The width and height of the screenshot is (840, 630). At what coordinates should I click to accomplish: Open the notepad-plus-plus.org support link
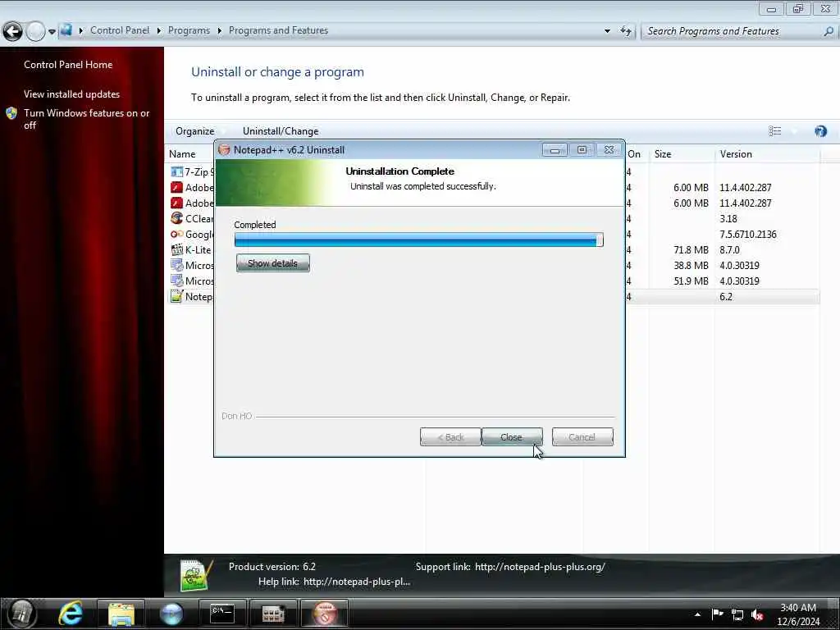click(x=540, y=567)
